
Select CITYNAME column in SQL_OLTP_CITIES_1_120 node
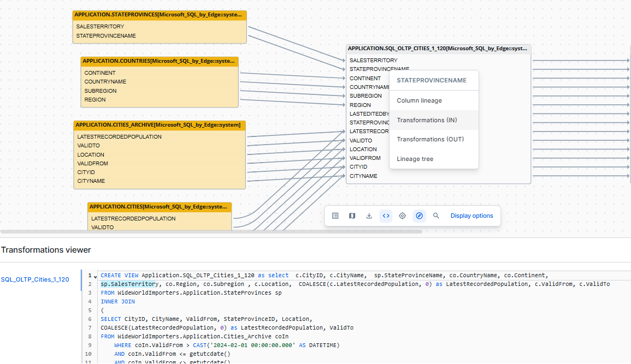(x=363, y=176)
